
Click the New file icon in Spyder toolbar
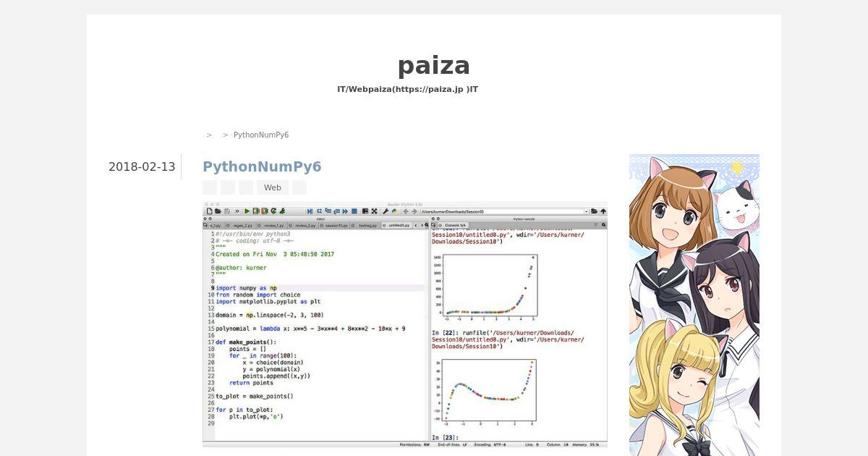point(209,211)
